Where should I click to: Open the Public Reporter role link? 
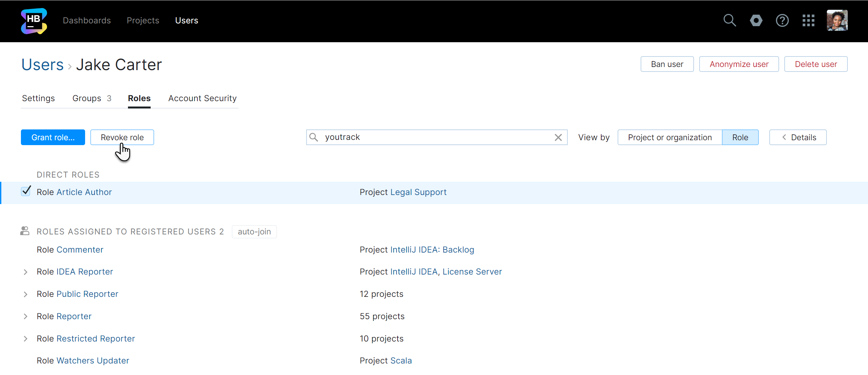[87, 294]
